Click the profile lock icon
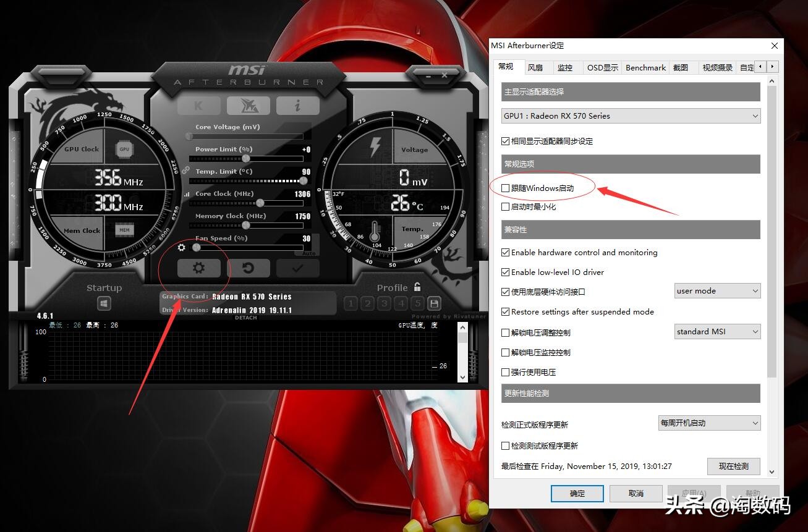Screen dimensions: 808x532 click(x=417, y=287)
